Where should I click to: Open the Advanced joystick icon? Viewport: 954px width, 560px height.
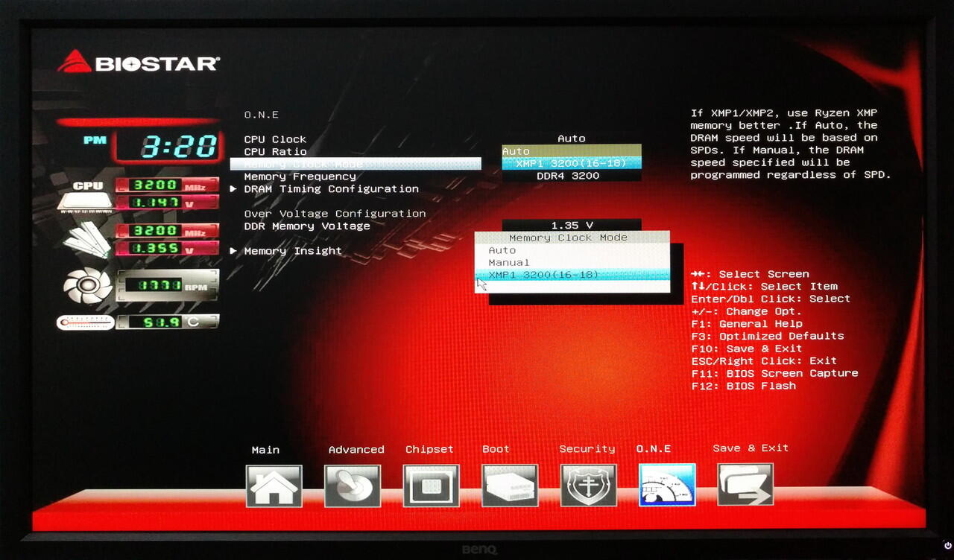click(x=353, y=486)
